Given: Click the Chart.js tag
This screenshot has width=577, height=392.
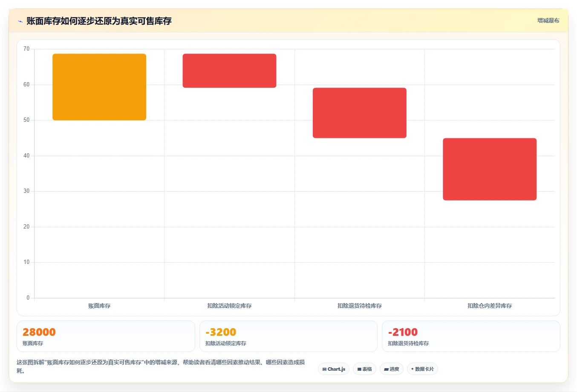Looking at the screenshot, I should [x=334, y=369].
